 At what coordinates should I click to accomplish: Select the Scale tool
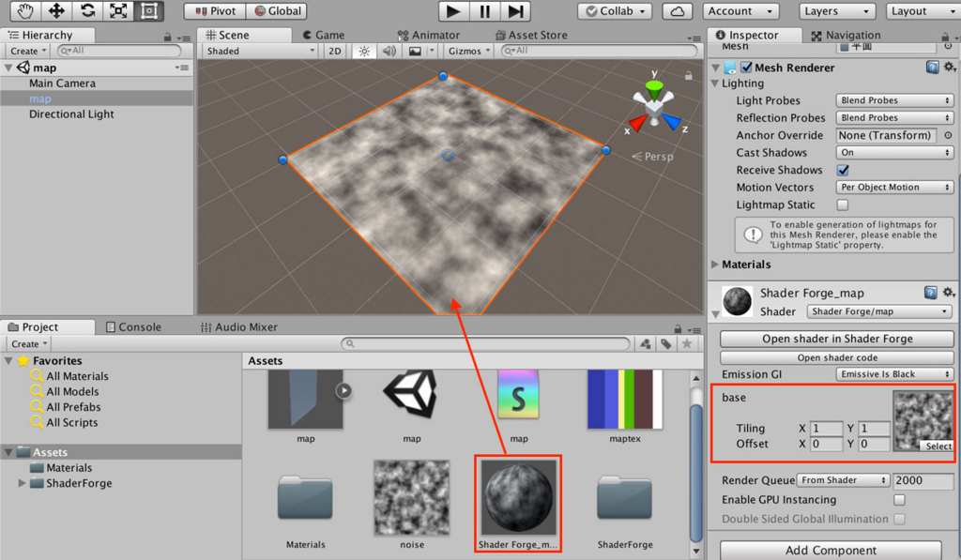(x=118, y=10)
